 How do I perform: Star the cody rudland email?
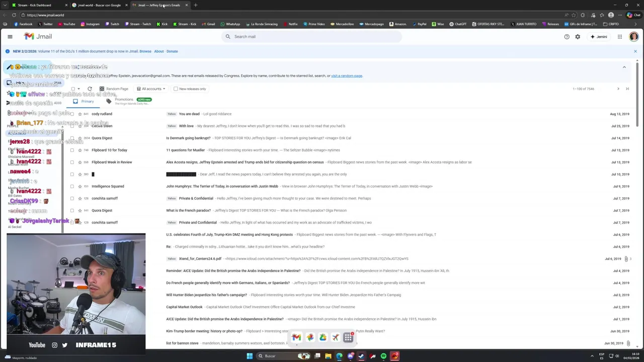click(79, 114)
